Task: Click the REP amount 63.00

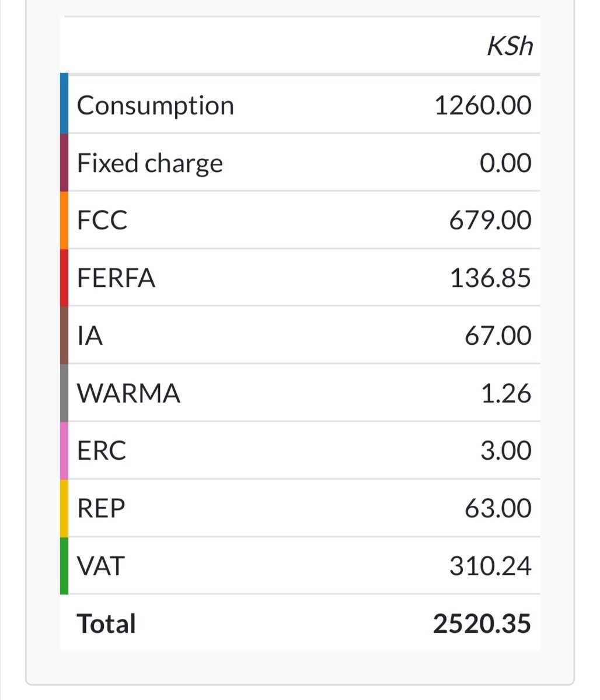Action: [498, 509]
